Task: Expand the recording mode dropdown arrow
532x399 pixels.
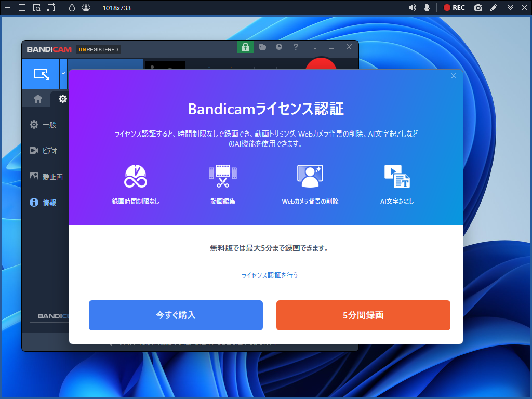Action: coord(63,74)
